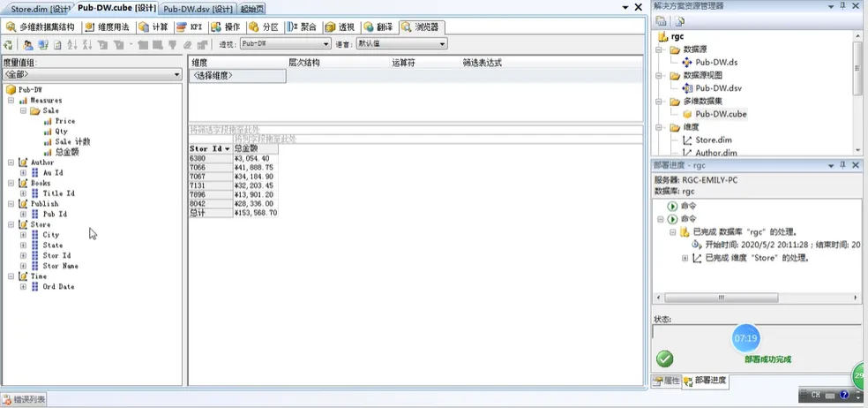Click the Show All Files icon in Solution Explorer
Viewport: 868px width, 408px height.
[680, 21]
